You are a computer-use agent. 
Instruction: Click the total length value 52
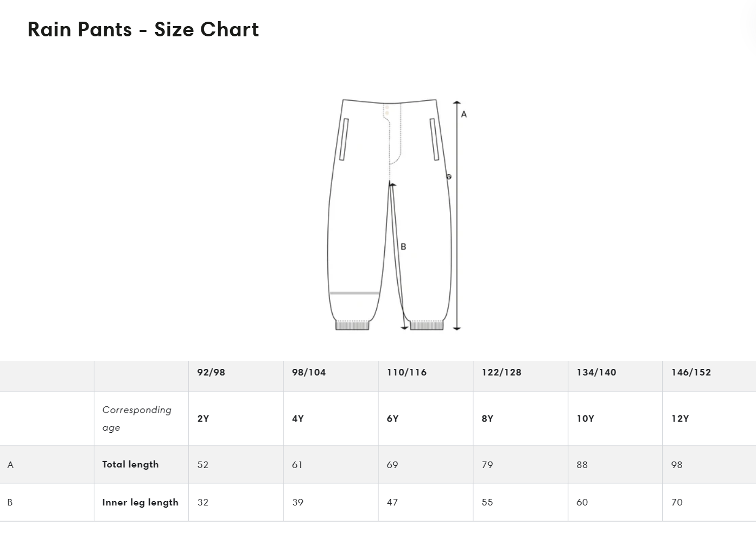click(x=203, y=465)
